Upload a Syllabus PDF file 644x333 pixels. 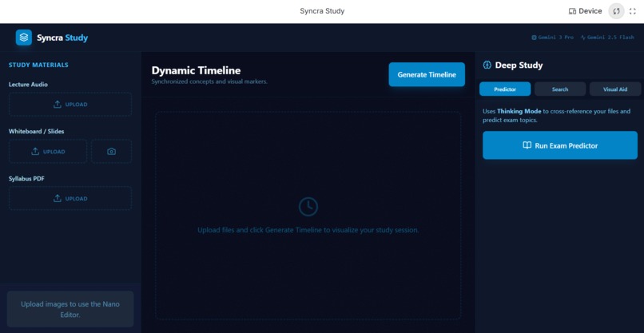pos(70,198)
